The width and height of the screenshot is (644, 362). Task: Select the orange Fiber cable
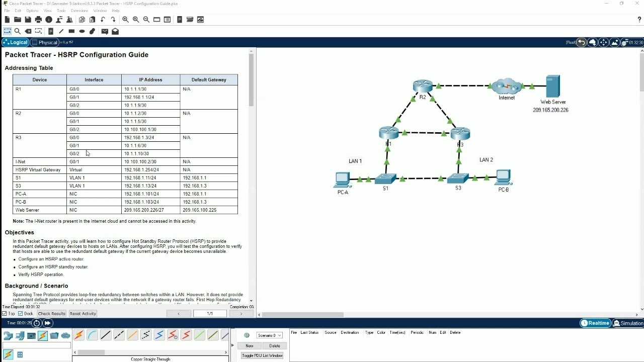pyautogui.click(x=132, y=335)
